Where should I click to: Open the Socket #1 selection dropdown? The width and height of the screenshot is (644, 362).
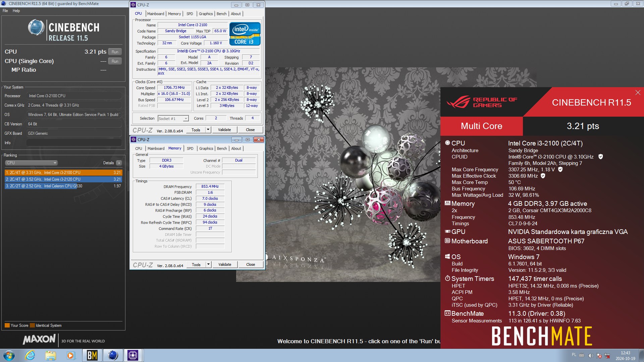pos(186,119)
